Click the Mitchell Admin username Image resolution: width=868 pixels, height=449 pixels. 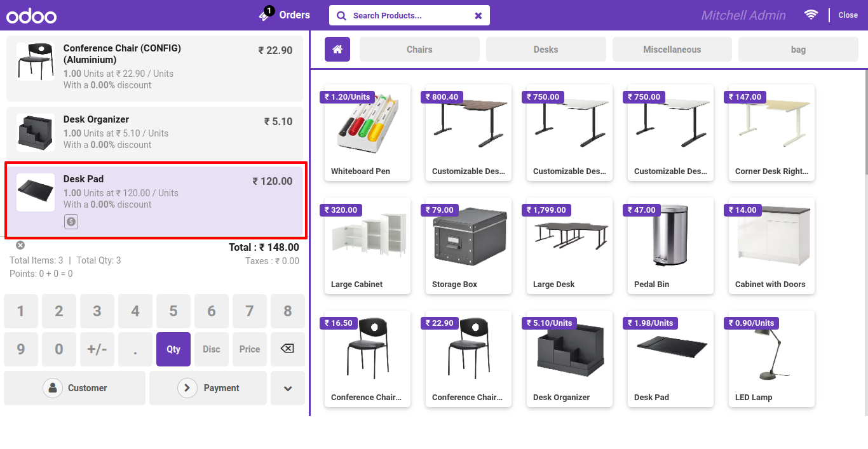click(743, 15)
